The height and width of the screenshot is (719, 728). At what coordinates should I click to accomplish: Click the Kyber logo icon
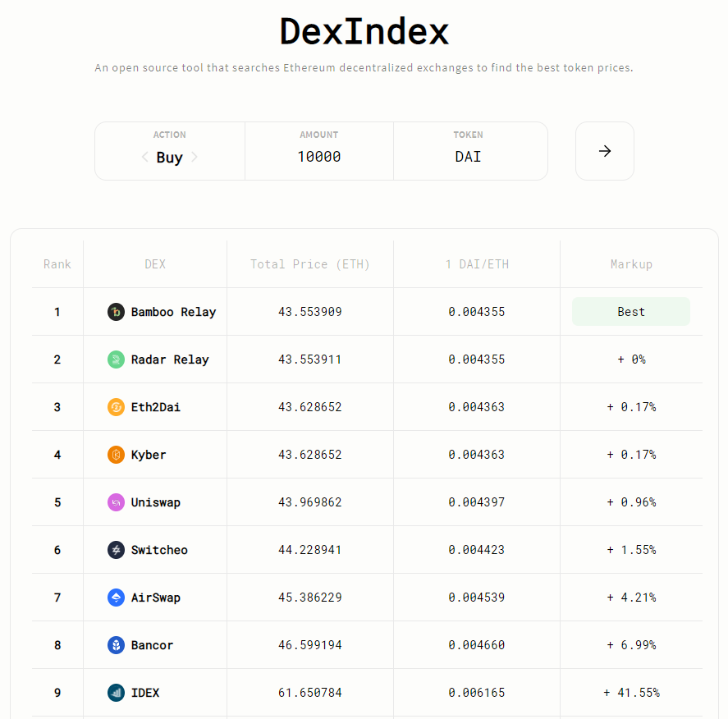pyautogui.click(x=116, y=455)
